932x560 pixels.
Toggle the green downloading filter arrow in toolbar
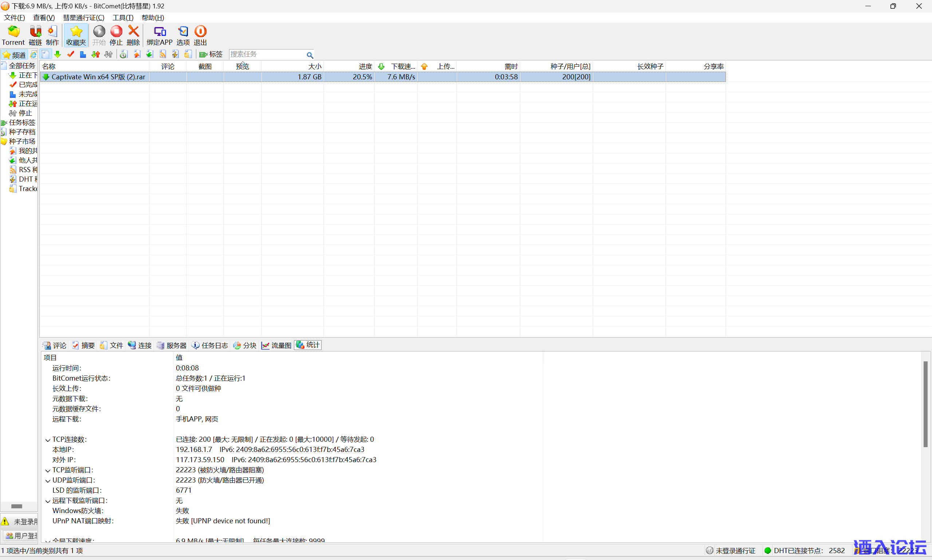[x=58, y=55]
